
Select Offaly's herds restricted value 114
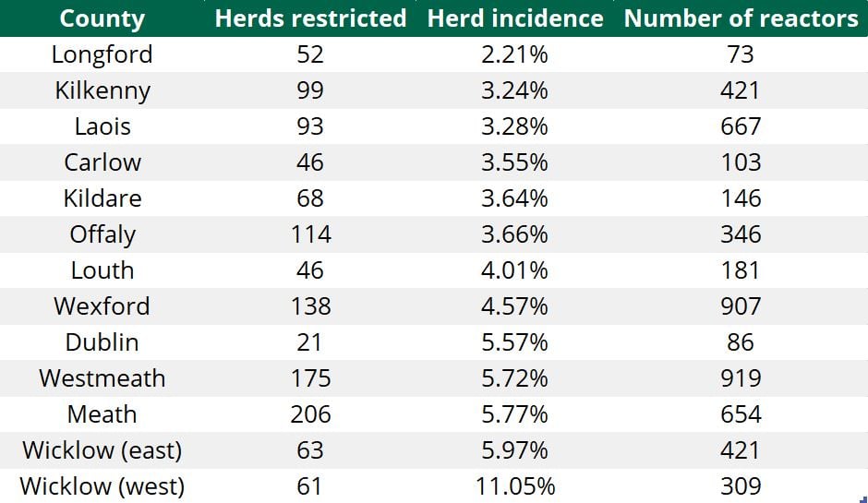click(x=310, y=234)
